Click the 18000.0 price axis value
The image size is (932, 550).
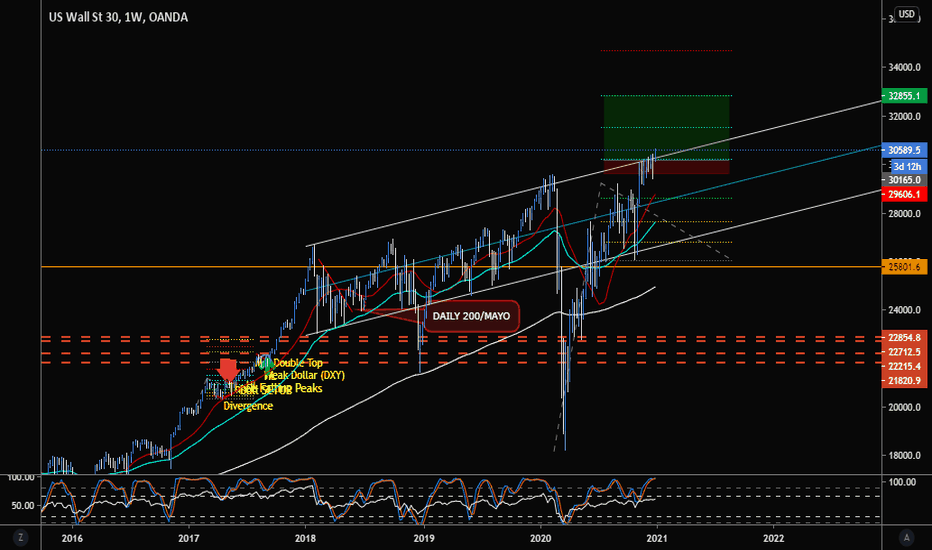tap(904, 456)
